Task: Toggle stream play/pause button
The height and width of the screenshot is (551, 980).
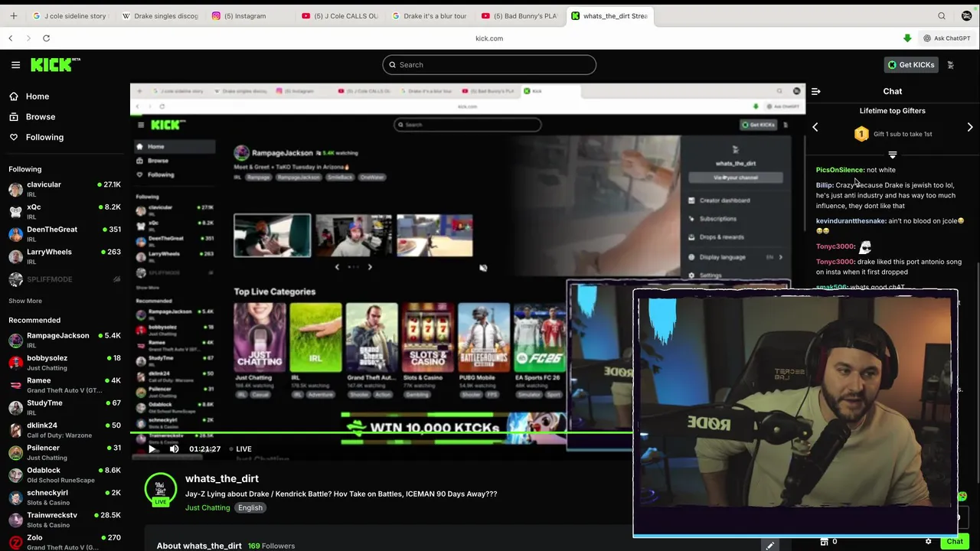Action: (152, 449)
